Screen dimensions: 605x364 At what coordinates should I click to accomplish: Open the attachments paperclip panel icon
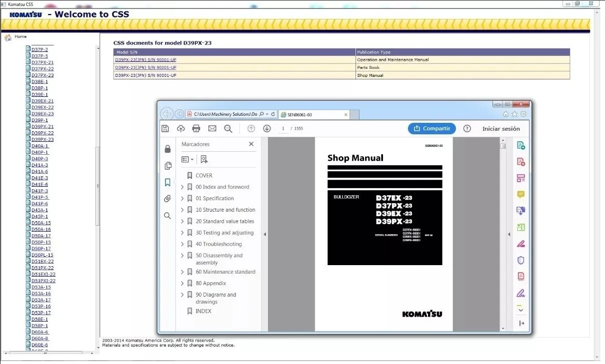(167, 199)
